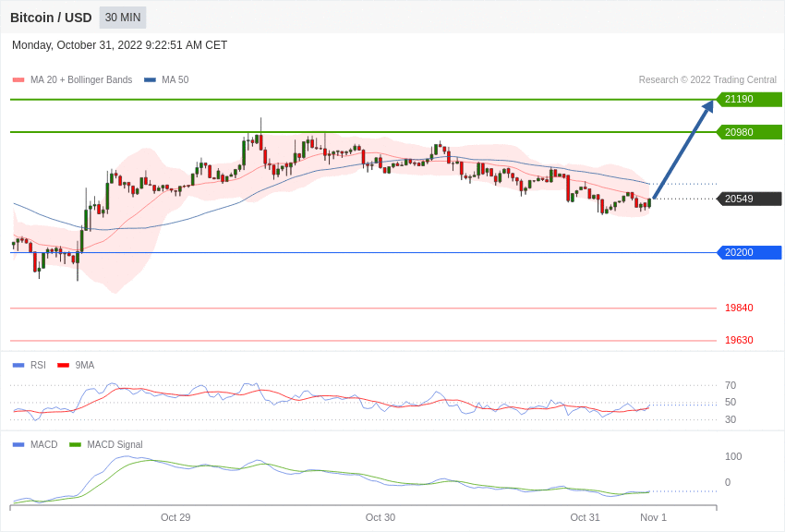This screenshot has height=532, width=785.
Task: Click the '9MA' legend label
Action: [x=85, y=366]
